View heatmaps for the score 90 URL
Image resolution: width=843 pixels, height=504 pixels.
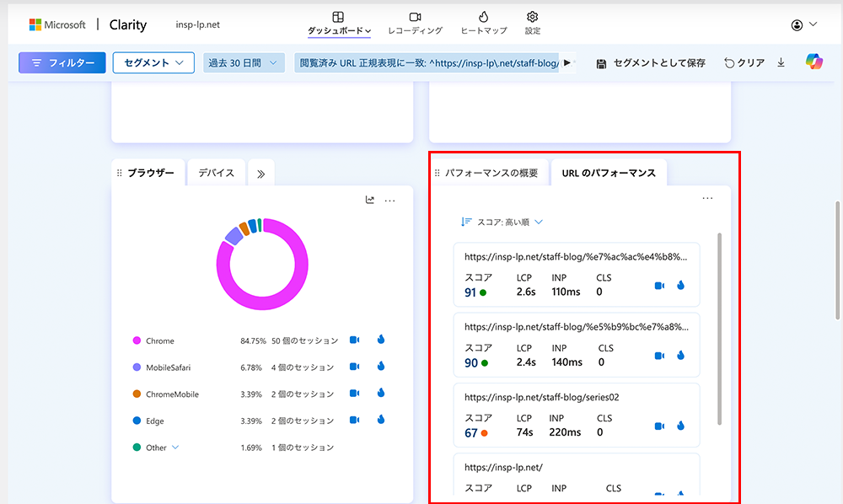(x=680, y=355)
